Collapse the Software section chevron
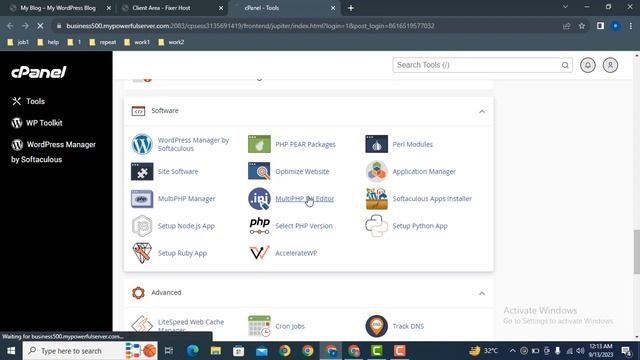 [x=482, y=111]
